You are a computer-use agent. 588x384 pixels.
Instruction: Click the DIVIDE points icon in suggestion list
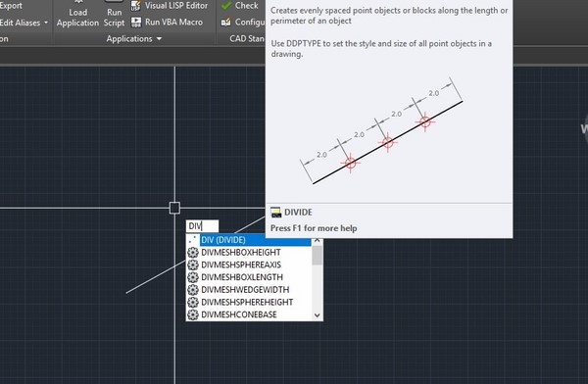coord(193,240)
